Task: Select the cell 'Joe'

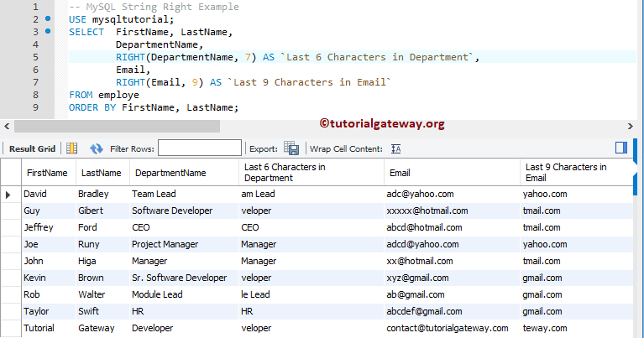Action: 49,244
